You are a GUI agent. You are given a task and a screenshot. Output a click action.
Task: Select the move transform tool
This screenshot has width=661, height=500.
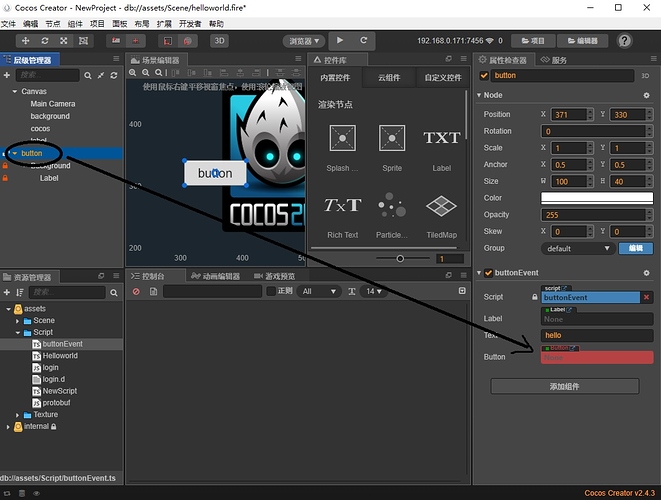(25, 40)
